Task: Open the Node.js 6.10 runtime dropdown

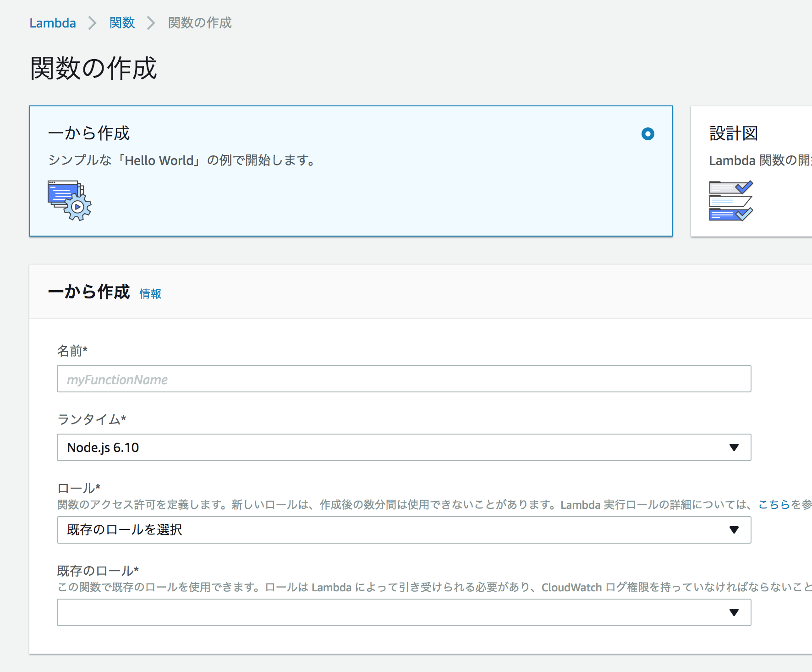Action: pyautogui.click(x=404, y=447)
